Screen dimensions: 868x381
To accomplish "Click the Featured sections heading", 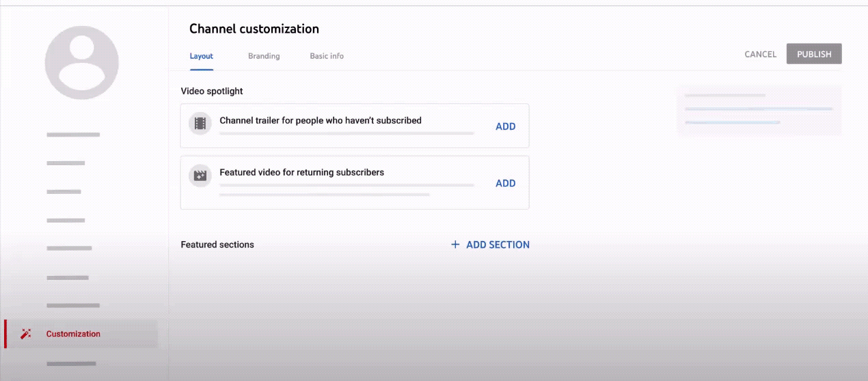I will pyautogui.click(x=217, y=244).
